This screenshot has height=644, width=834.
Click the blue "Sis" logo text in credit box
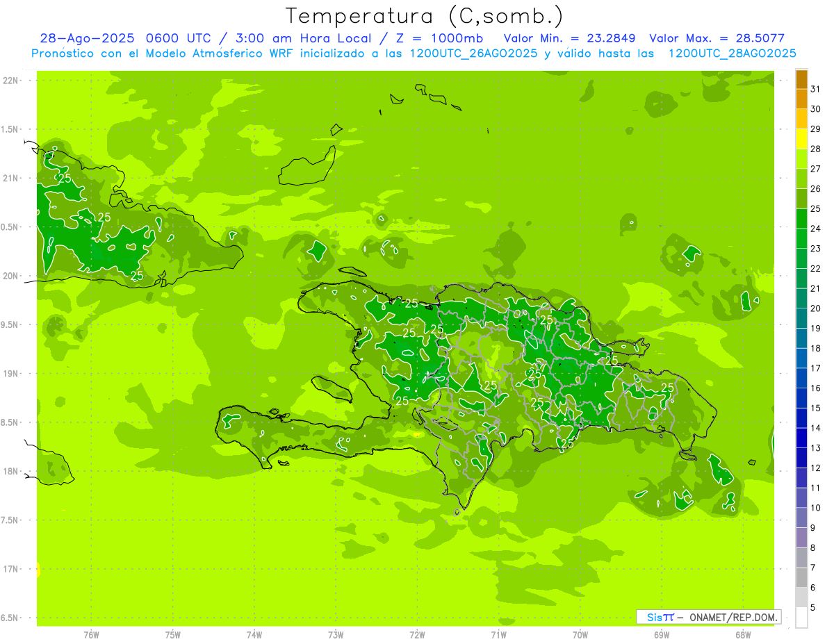pos(655,617)
